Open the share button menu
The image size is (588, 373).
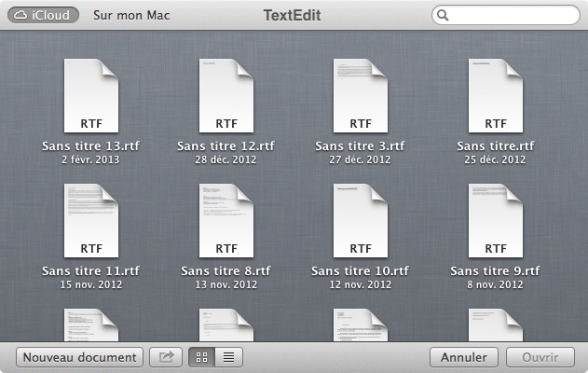pyautogui.click(x=166, y=357)
